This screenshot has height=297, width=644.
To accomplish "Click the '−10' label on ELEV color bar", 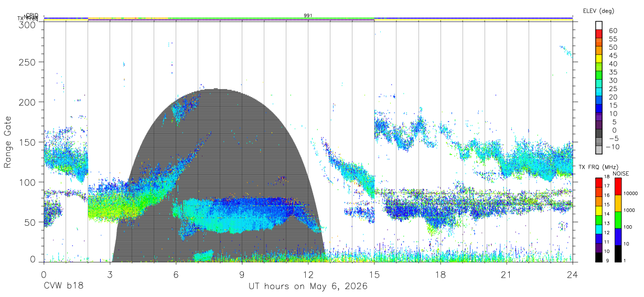I will (x=612, y=147).
